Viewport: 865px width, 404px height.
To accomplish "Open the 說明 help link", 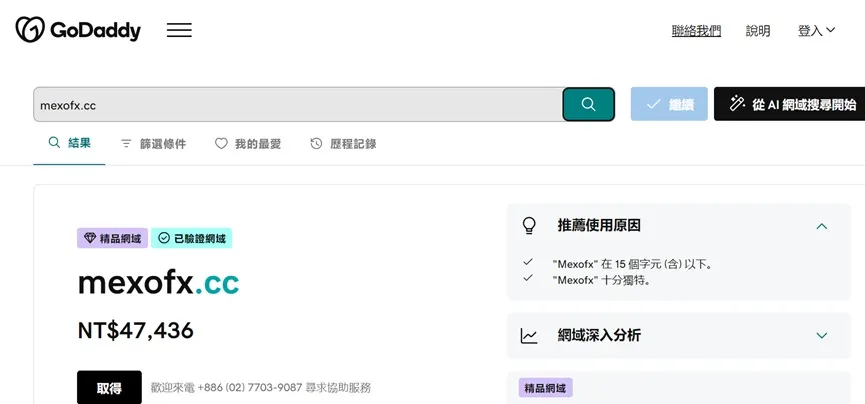I will (758, 31).
